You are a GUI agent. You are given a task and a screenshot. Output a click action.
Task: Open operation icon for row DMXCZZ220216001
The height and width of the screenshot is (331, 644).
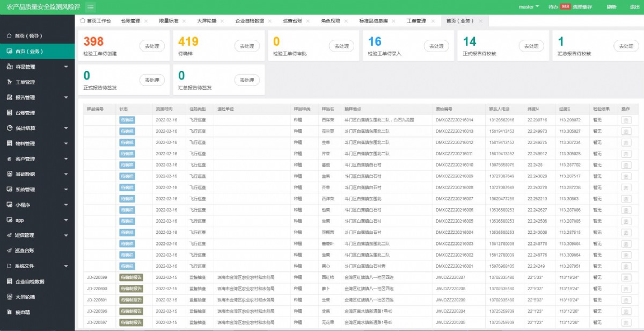[x=626, y=267]
